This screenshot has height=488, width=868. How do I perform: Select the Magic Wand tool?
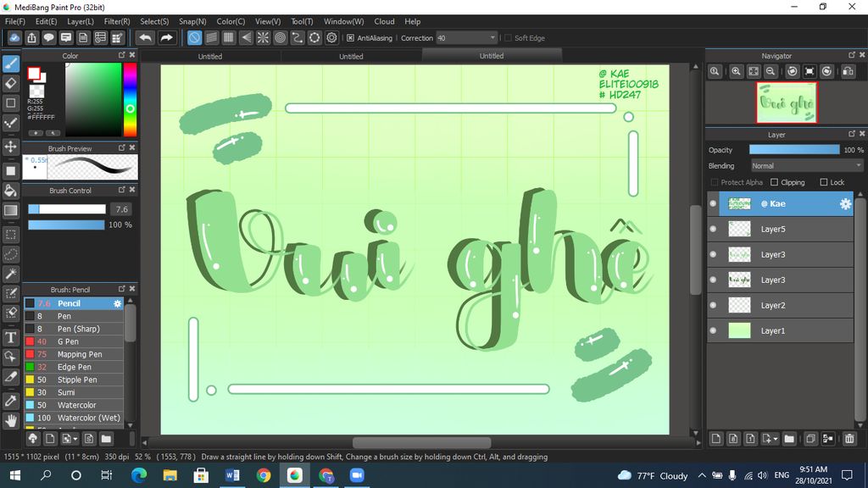coord(10,274)
